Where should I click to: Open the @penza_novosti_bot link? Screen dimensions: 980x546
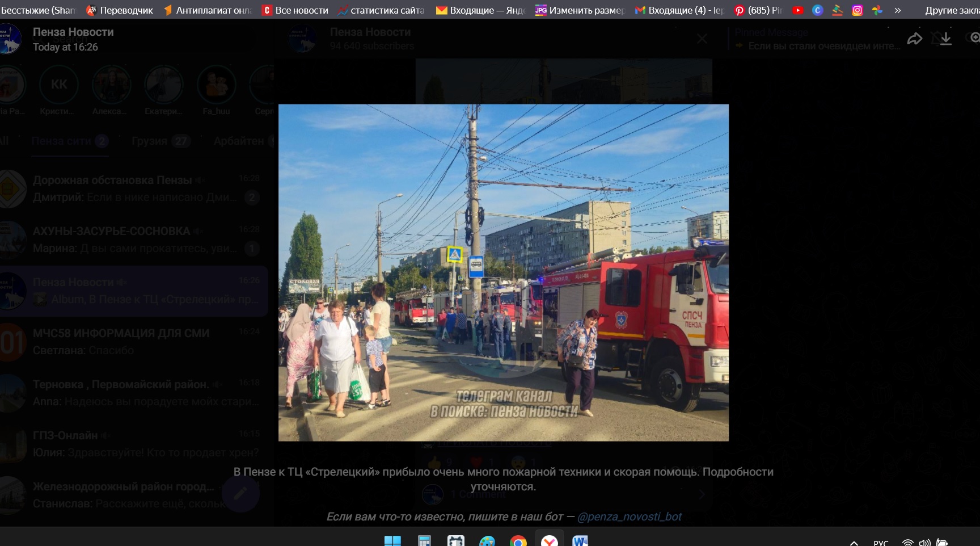click(x=631, y=516)
